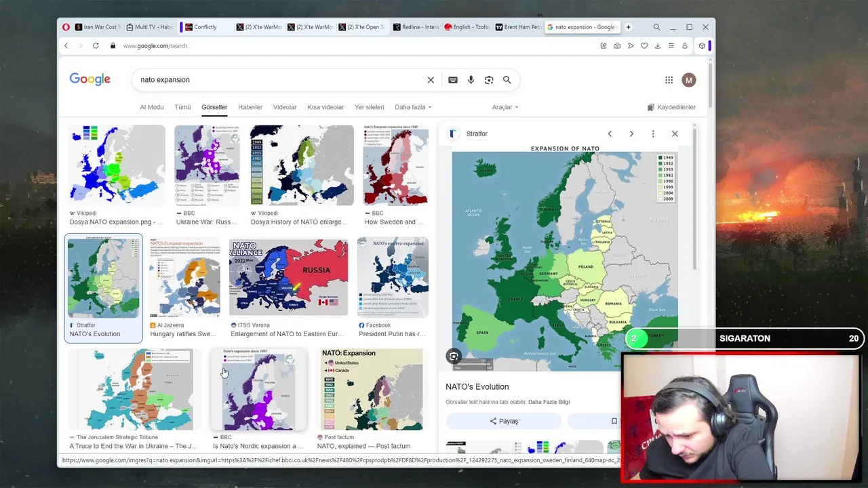This screenshot has width=868, height=488.
Task: Go back to the previous page
Action: pyautogui.click(x=66, y=45)
